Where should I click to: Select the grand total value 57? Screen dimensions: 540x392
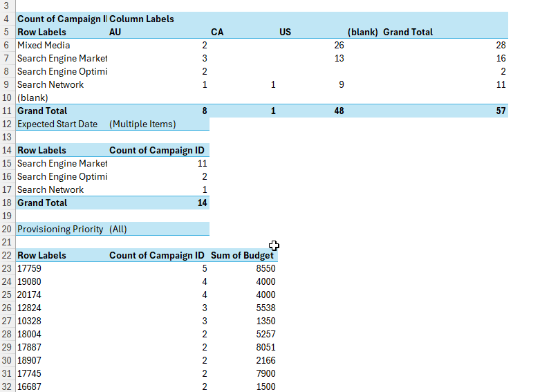coord(501,111)
